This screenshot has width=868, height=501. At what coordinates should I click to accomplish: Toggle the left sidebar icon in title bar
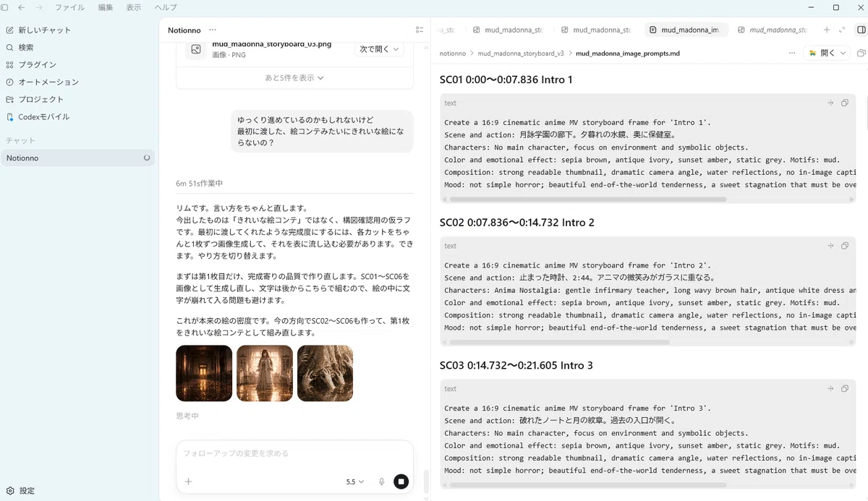click(5, 7)
